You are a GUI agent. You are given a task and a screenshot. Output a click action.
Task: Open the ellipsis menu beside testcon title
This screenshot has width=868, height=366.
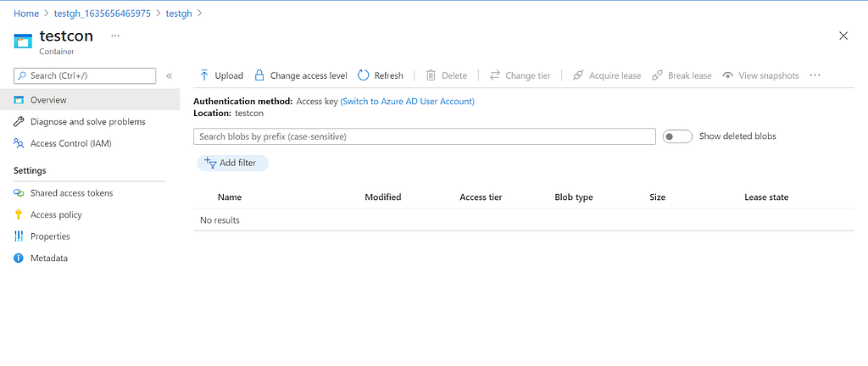click(114, 36)
